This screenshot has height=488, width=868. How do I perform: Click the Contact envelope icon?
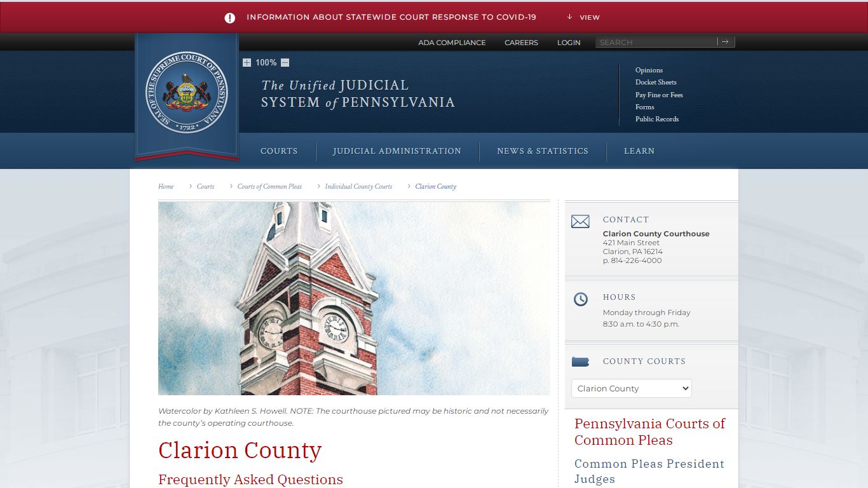[x=580, y=222]
